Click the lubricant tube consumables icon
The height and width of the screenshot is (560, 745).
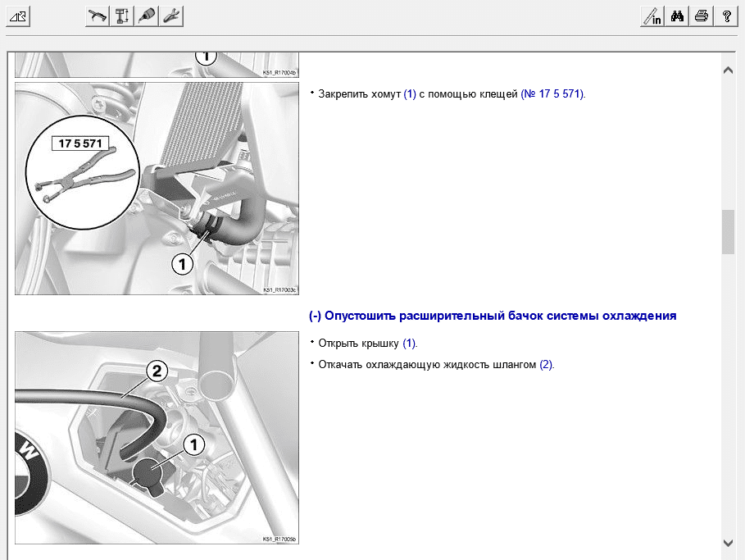click(x=148, y=16)
